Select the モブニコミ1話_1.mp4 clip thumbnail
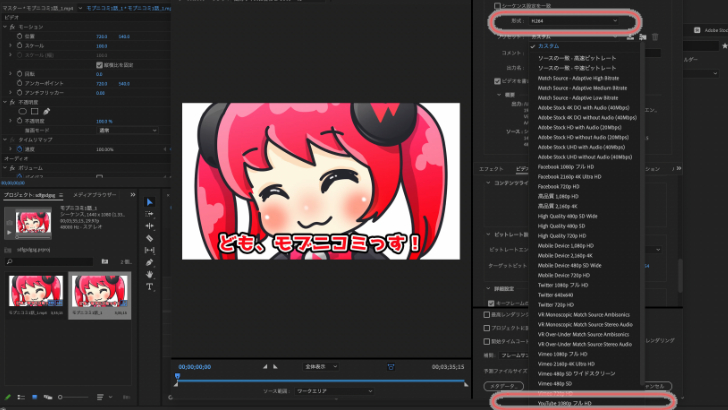728x410 pixels. tap(36, 291)
